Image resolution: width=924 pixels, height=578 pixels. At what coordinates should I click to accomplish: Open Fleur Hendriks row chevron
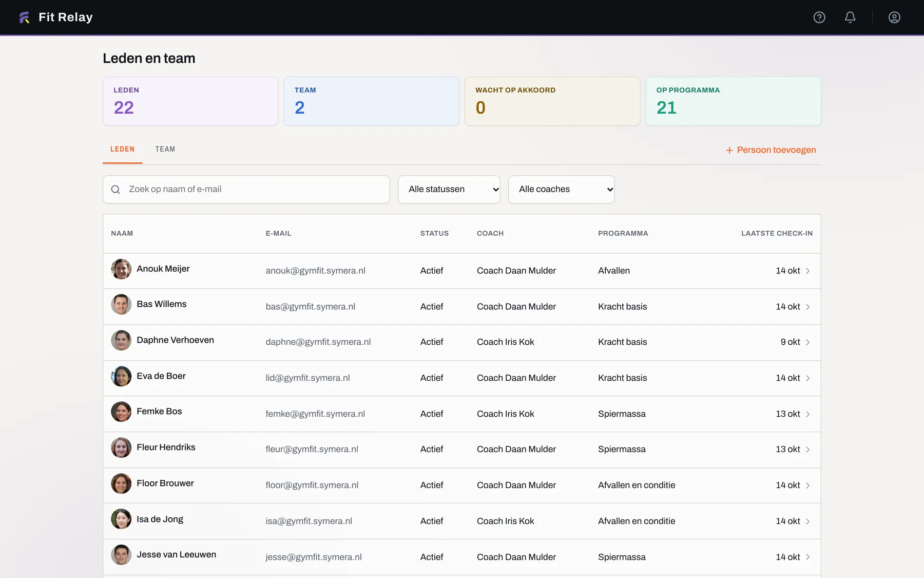point(807,450)
